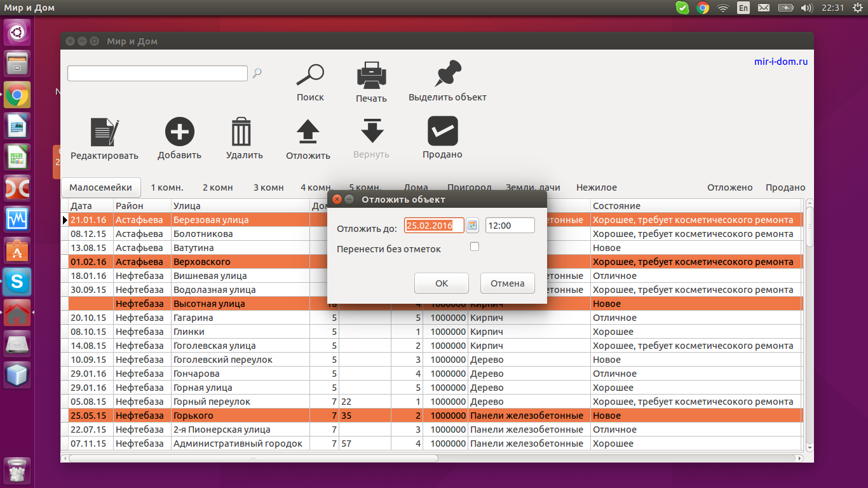Open System Monitor from the launcher
Image resolution: width=868 pixels, height=488 pixels.
click(17, 219)
